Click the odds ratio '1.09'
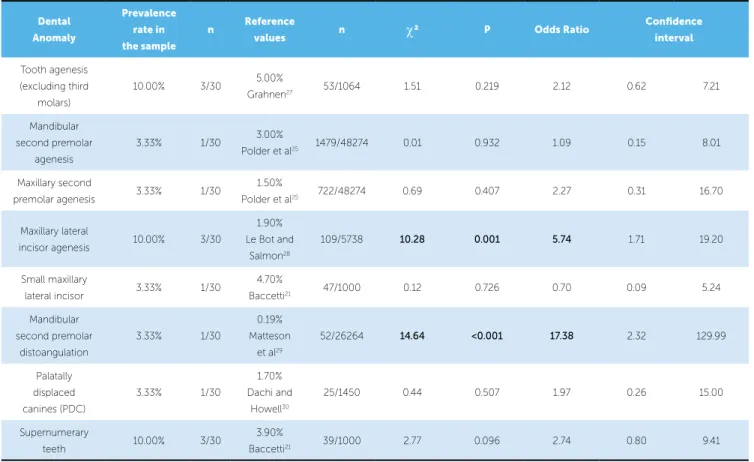This screenshot has width=754, height=462. (562, 143)
